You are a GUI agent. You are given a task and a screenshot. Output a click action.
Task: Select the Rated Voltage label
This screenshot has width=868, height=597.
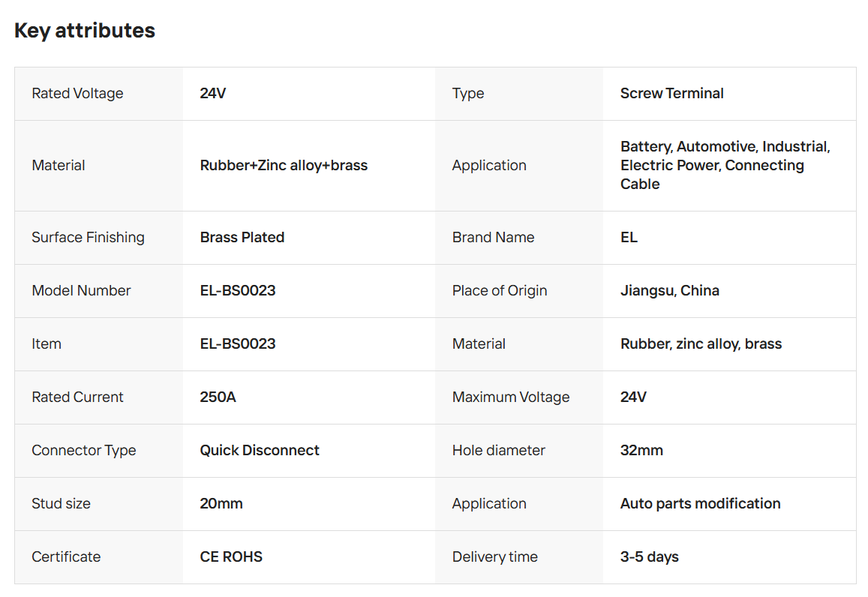tap(77, 94)
